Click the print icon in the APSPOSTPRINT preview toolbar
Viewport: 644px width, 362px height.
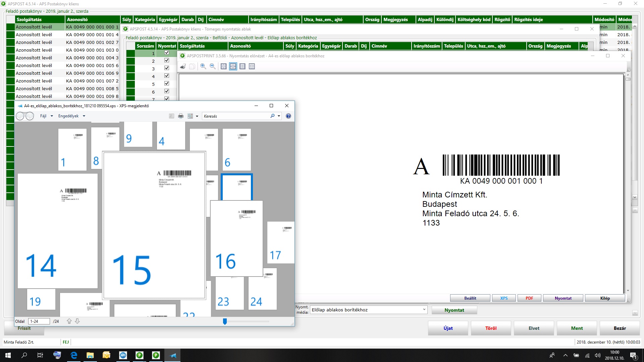click(x=183, y=66)
